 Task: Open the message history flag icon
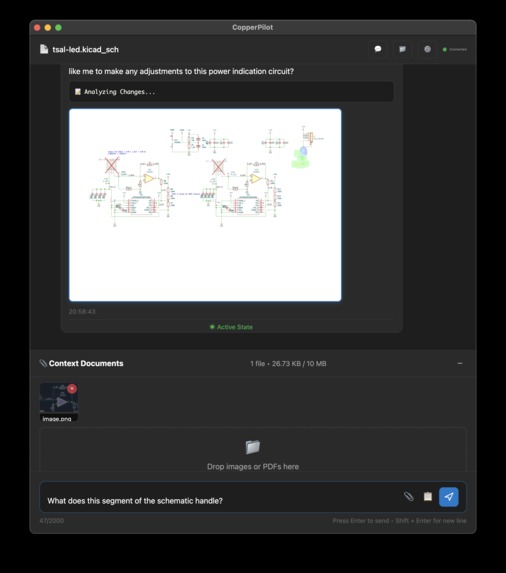[x=402, y=49]
